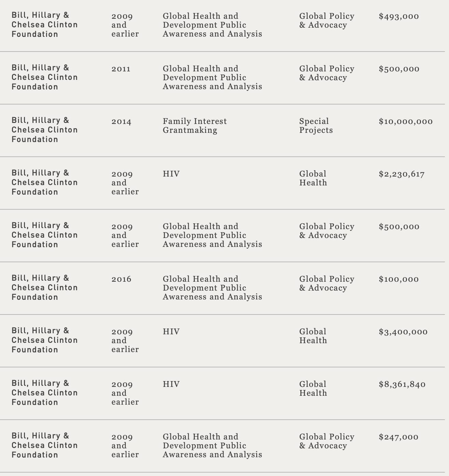This screenshot has width=449, height=476.
Task: Select the 2011 grant year
Action: click(x=121, y=69)
